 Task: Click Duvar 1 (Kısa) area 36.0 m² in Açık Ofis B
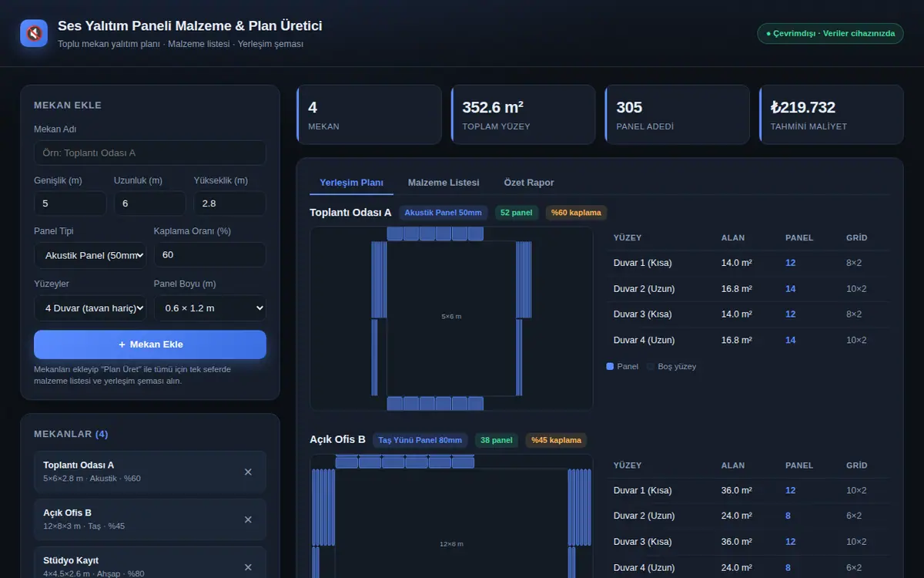[x=737, y=490]
